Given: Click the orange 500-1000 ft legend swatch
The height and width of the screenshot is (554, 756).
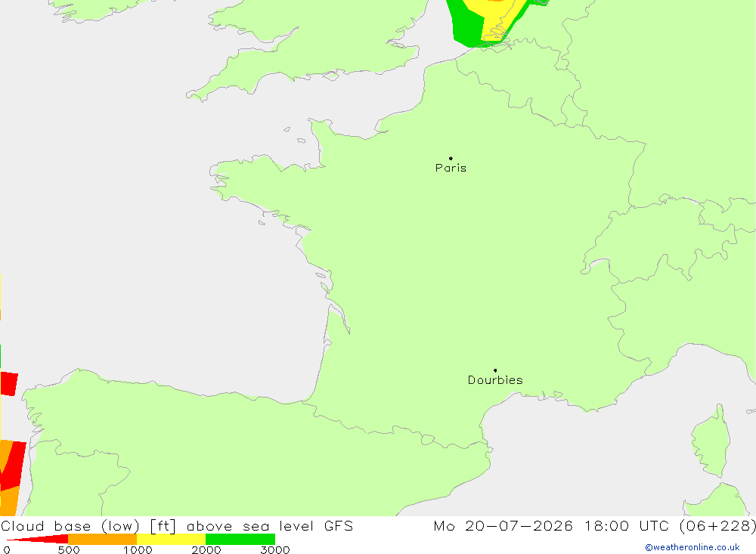Looking at the screenshot, I should point(103,539).
